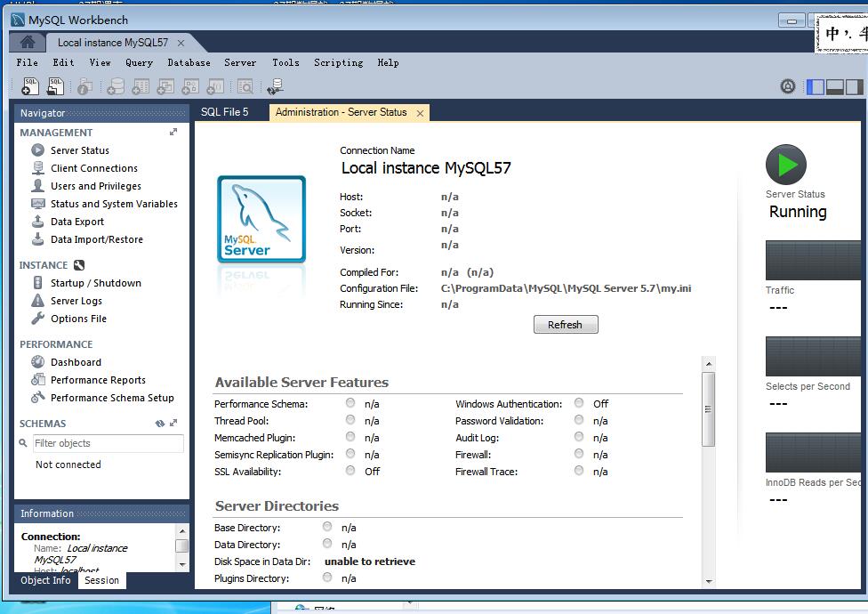Open Startup / Shutdown
This screenshot has width=868, height=614.
[x=96, y=283]
